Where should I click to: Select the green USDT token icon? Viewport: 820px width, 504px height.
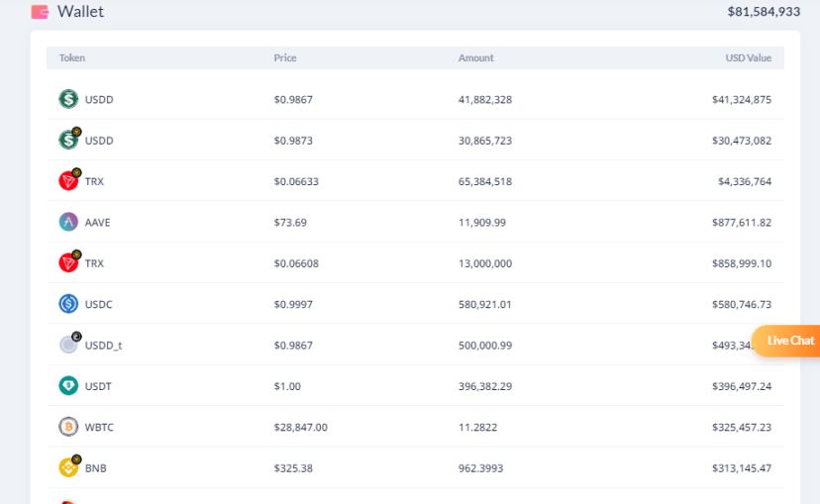[x=68, y=386]
